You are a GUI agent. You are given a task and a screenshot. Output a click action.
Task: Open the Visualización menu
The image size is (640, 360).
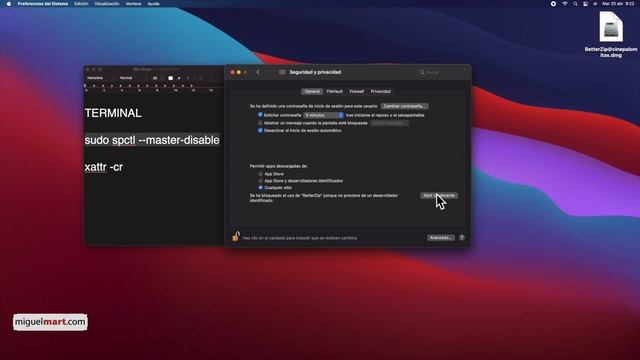107,4
